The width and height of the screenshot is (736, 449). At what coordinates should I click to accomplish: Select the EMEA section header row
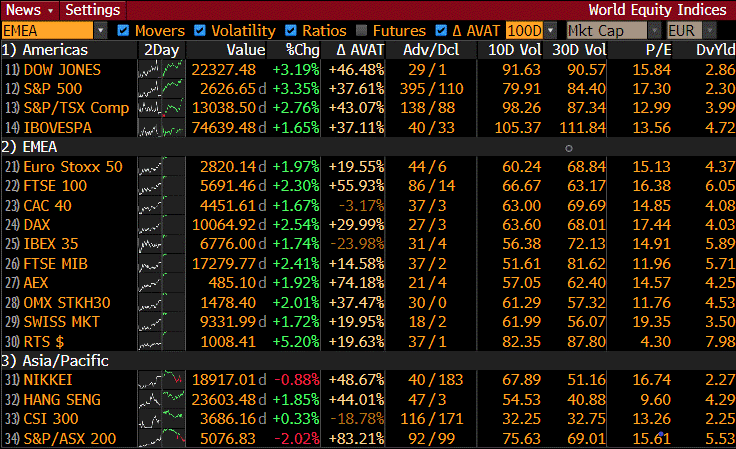pyautogui.click(x=368, y=147)
